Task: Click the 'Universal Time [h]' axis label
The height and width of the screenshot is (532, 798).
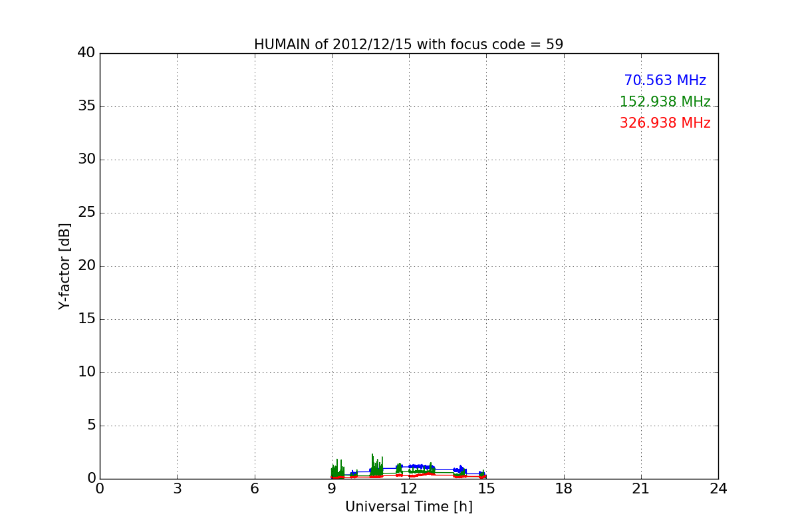Action: 409,507
